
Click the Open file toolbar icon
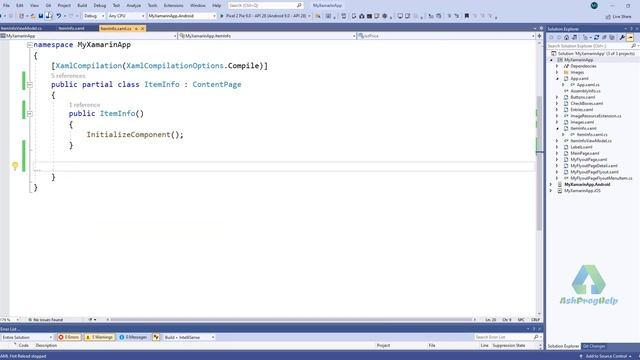pyautogui.click(x=33, y=16)
